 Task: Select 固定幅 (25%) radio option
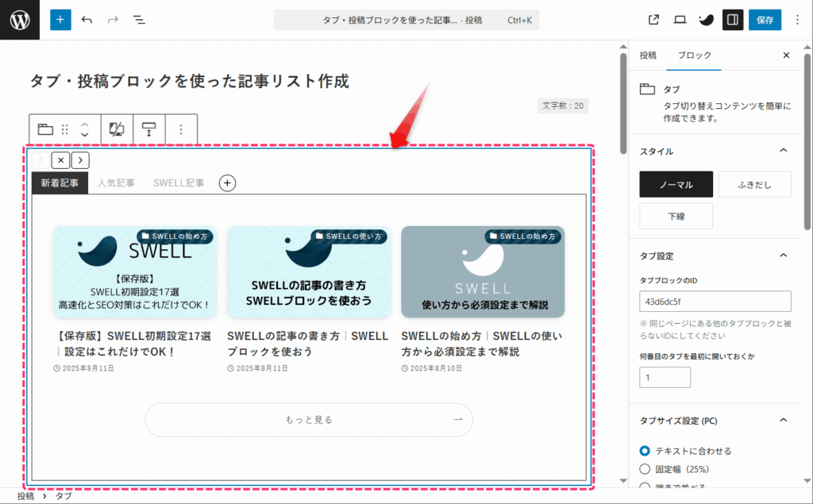645,469
